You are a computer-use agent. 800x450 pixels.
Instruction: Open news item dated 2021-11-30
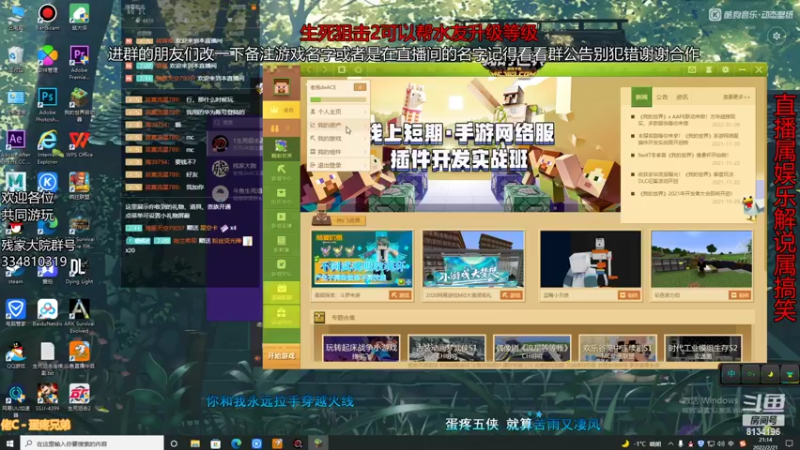689,139
